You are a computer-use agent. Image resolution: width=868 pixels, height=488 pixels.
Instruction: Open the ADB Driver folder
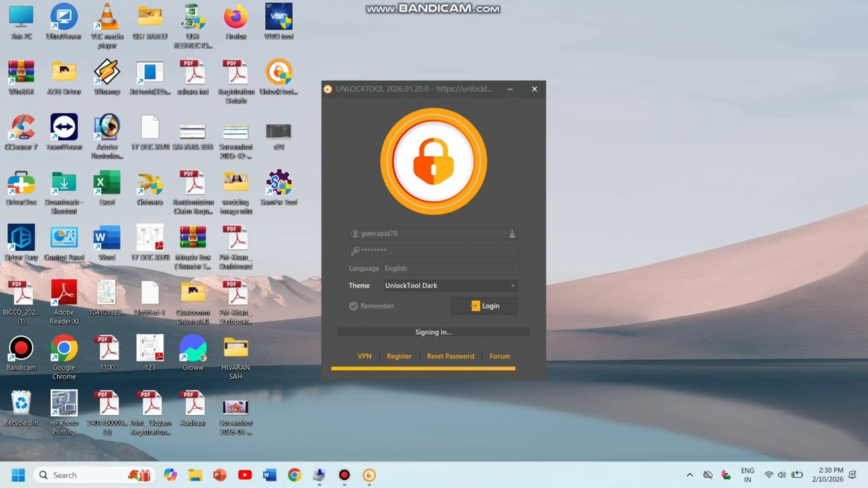coord(64,77)
